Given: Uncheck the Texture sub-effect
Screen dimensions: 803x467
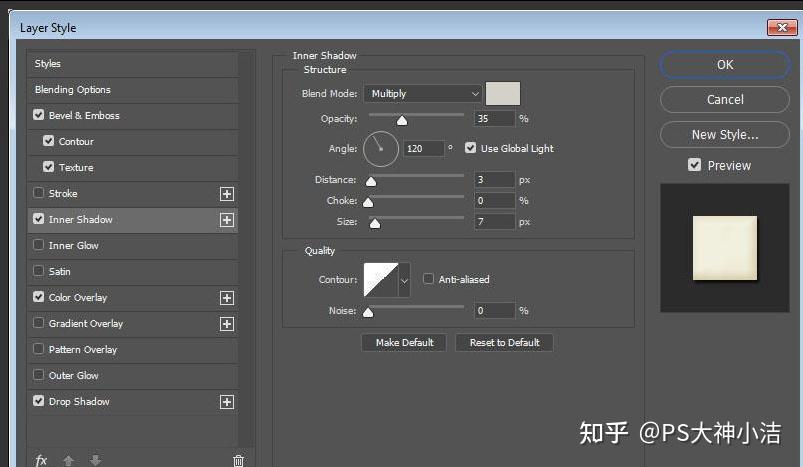Looking at the screenshot, I should pos(49,167).
